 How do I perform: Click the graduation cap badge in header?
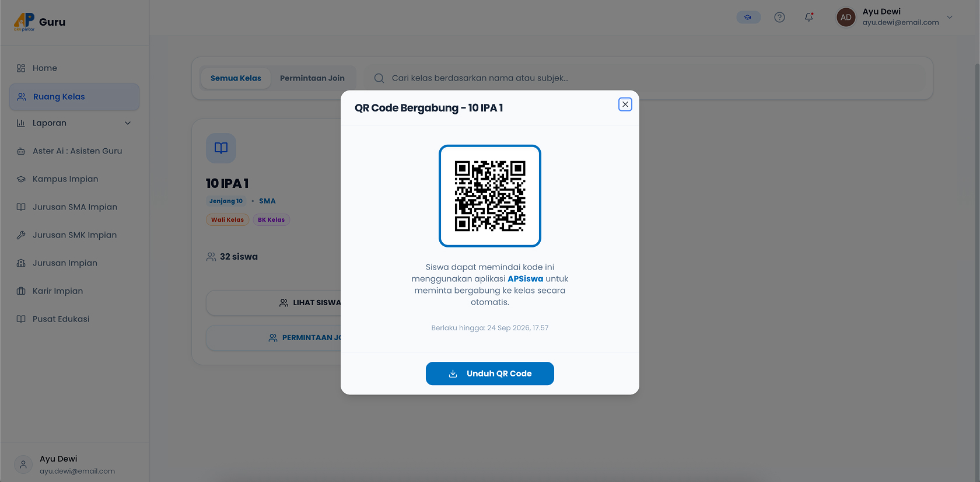click(748, 18)
